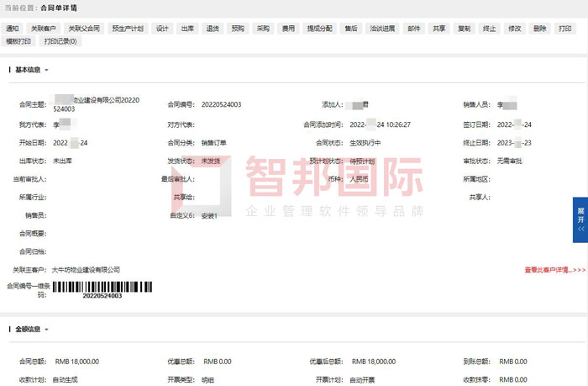Open 打印记录(0) list
Viewport: 588px width, 386px height.
point(60,40)
